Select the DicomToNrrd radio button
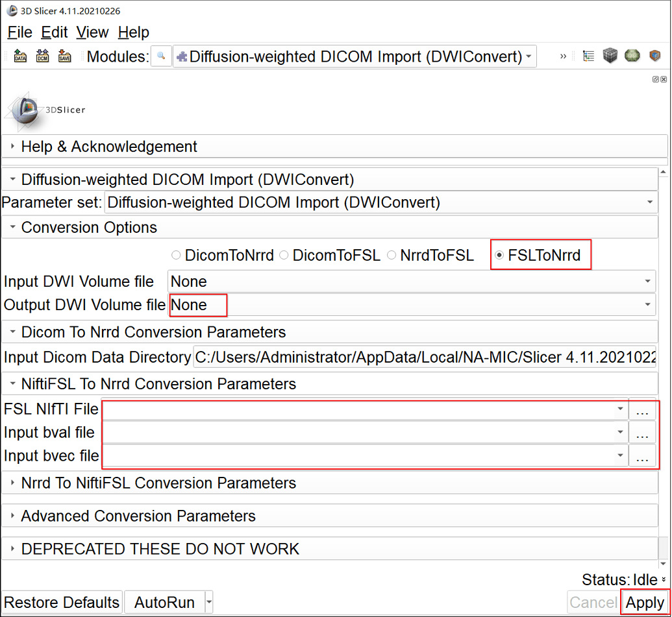This screenshot has height=617, width=672. coord(176,256)
